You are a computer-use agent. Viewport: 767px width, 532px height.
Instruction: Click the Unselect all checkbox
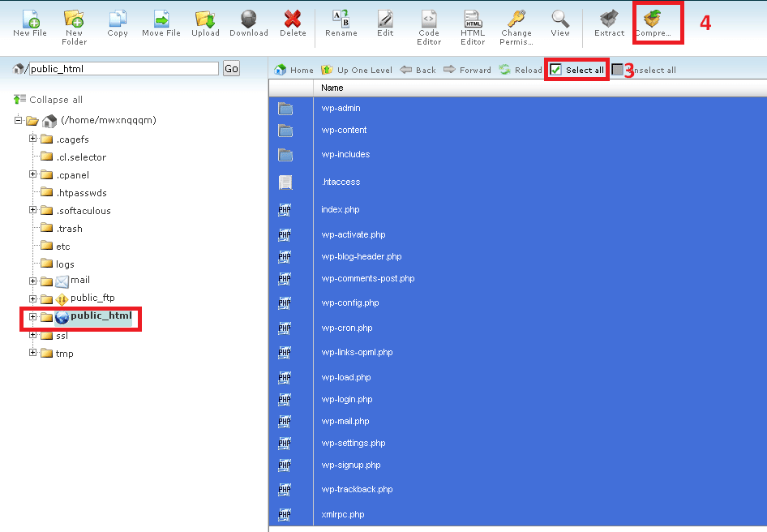[x=618, y=71]
